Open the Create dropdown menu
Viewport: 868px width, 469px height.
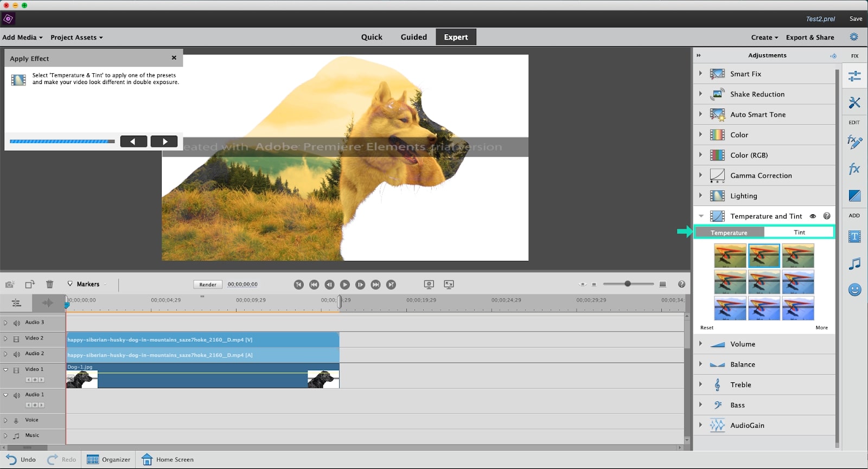pos(764,37)
